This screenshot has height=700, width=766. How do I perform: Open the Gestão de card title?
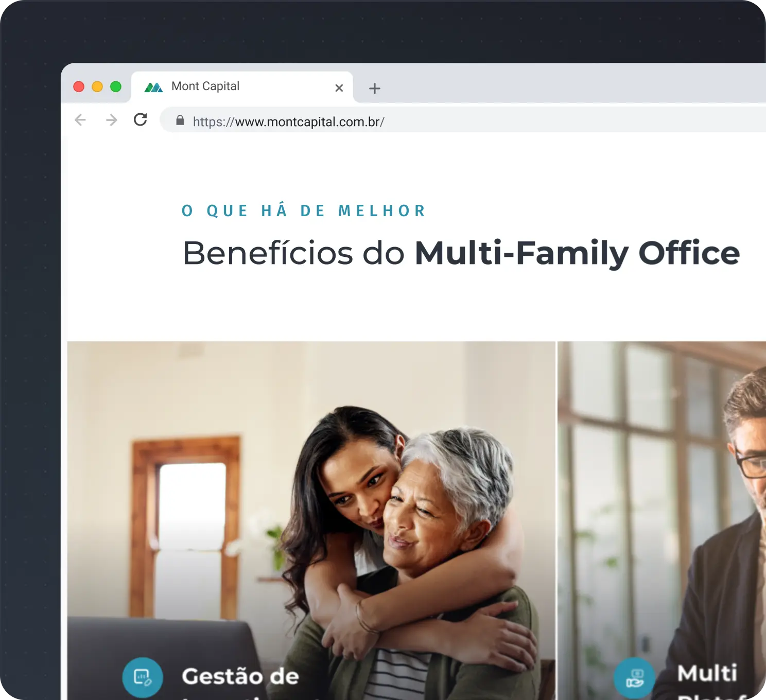tap(240, 676)
